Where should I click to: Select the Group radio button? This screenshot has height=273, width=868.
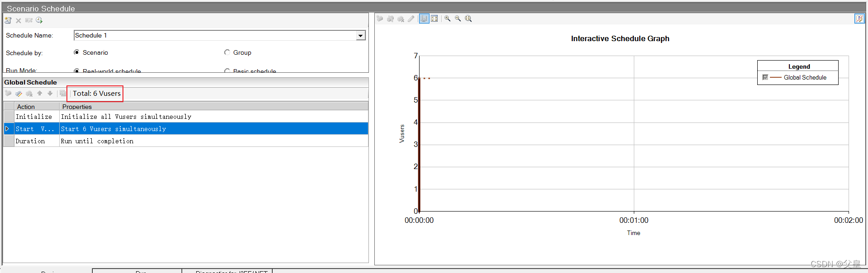[227, 52]
